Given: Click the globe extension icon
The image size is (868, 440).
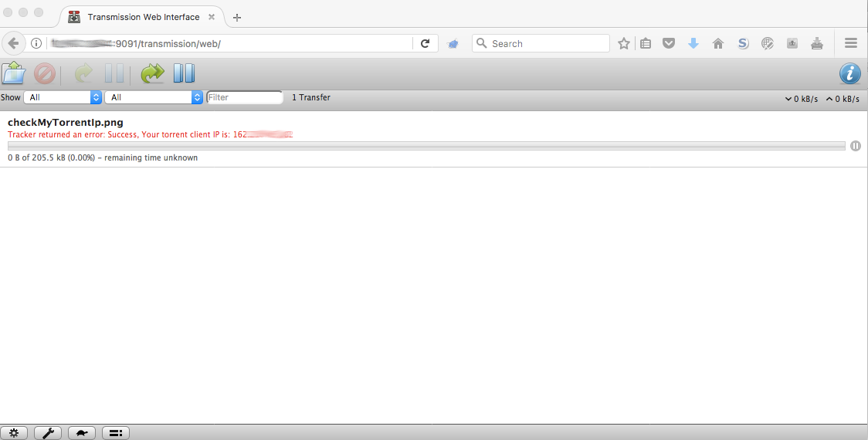Looking at the screenshot, I should click(768, 43).
